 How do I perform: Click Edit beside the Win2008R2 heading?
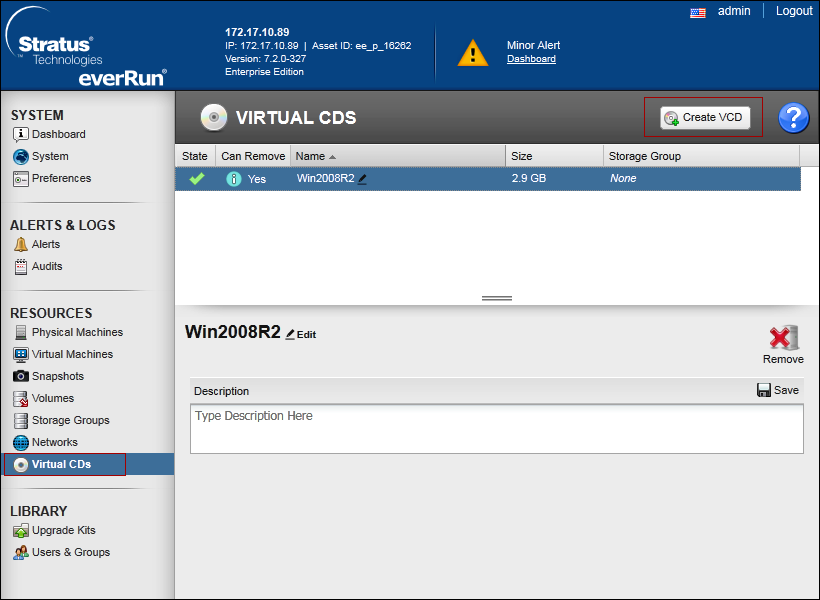[301, 334]
